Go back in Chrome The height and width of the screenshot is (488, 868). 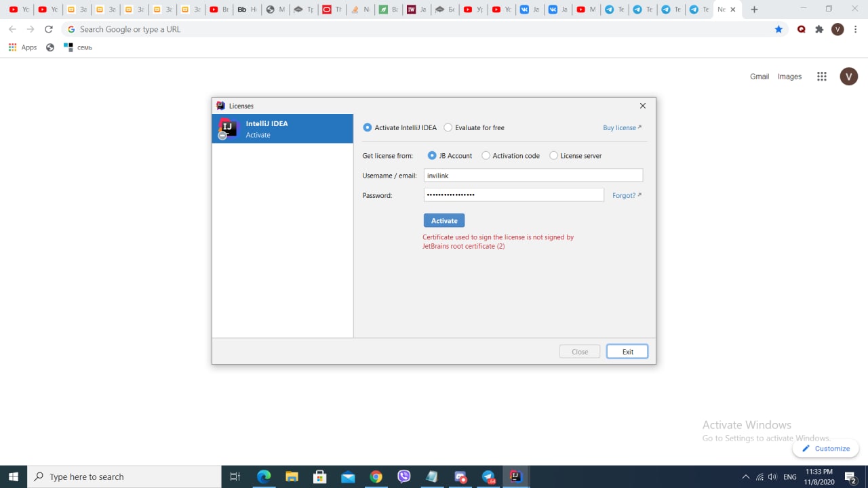(12, 29)
